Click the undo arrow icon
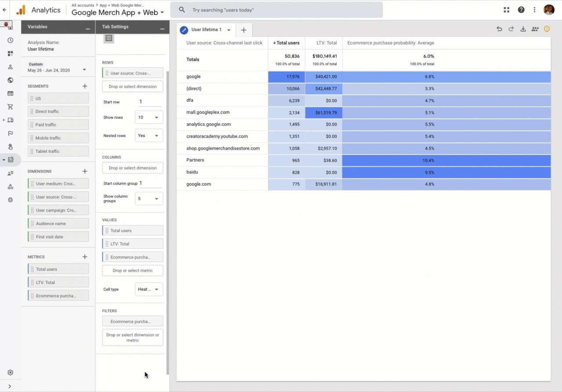The image size is (562, 392). pyautogui.click(x=499, y=29)
